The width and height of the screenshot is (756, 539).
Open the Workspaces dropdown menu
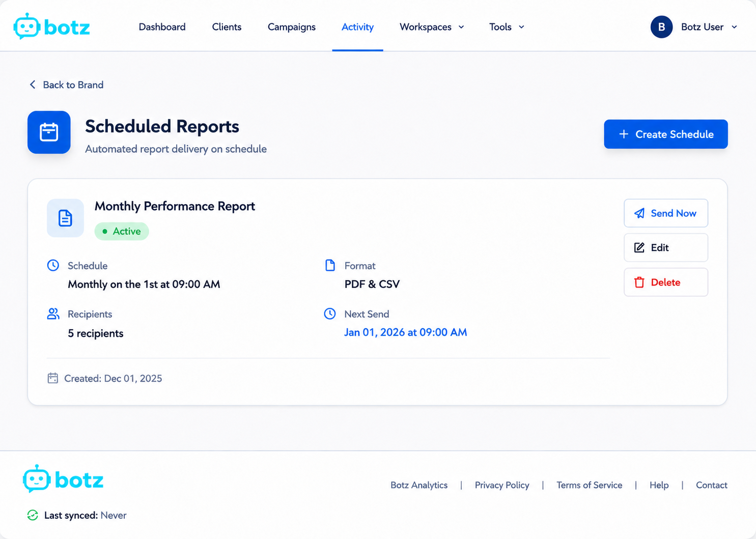click(432, 27)
